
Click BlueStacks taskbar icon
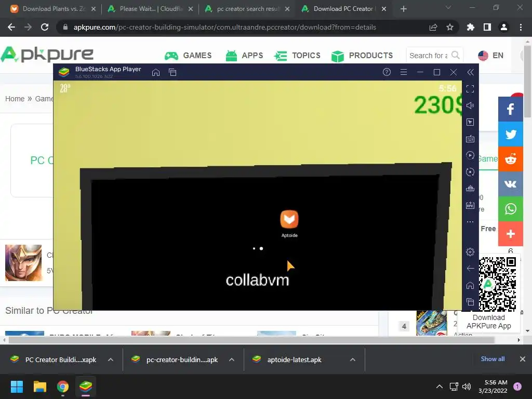click(x=86, y=387)
